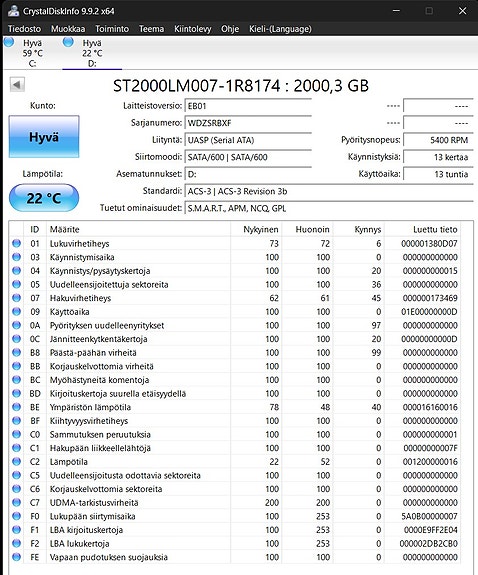Click the Käynnistyksiä value 13 kertaa
Screen dimensions: 478x575
coord(438,157)
